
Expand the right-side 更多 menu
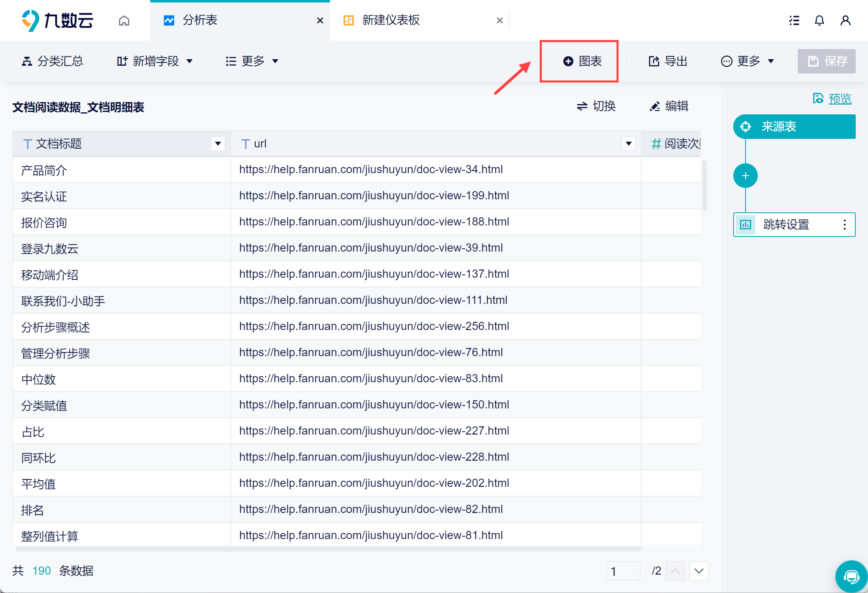pos(747,61)
